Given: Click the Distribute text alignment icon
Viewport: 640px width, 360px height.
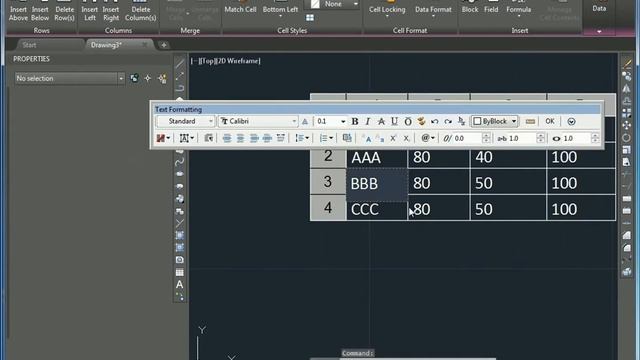Looking at the screenshot, I should (280, 138).
